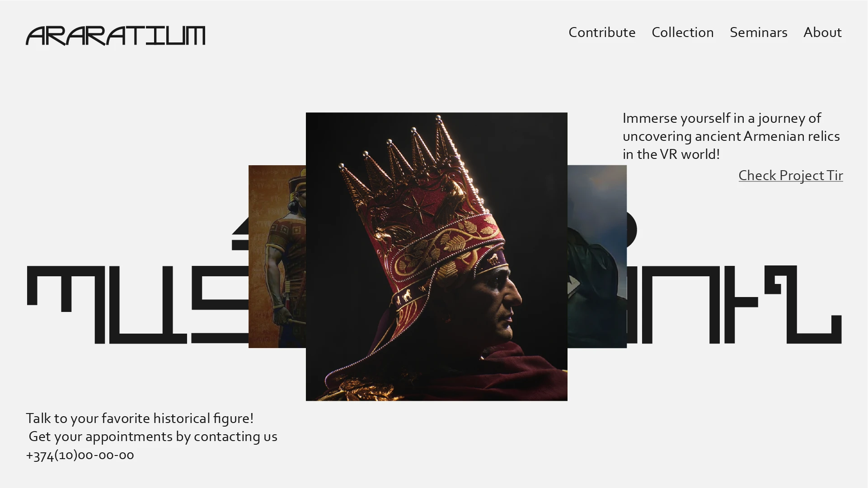
Task: Click 'Talk to your favorite historical figure!' text
Action: coord(140,418)
